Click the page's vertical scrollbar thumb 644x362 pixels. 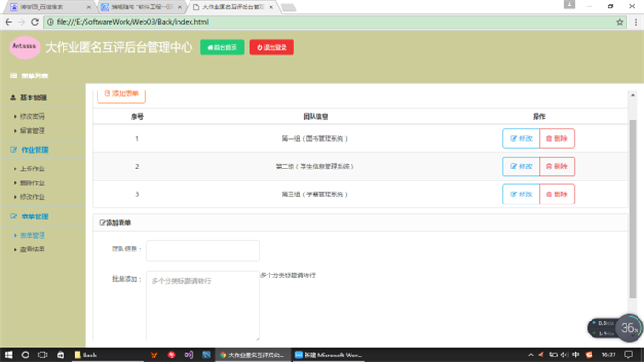coord(633,210)
